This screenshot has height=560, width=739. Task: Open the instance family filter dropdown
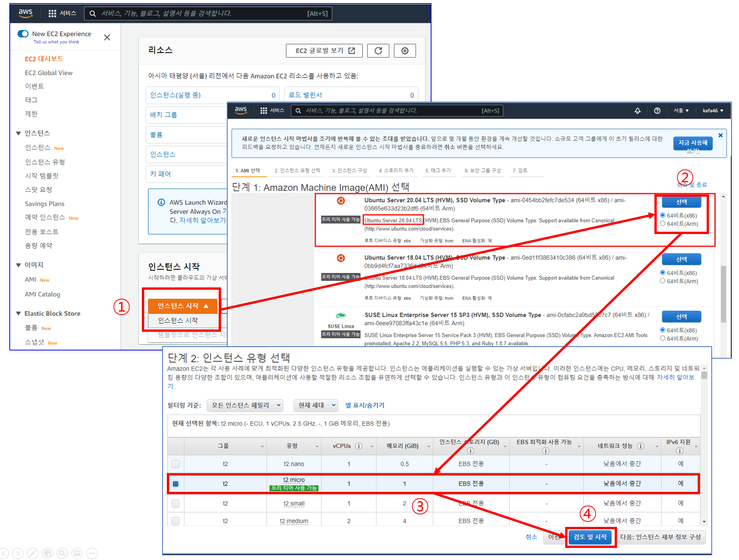(x=245, y=405)
